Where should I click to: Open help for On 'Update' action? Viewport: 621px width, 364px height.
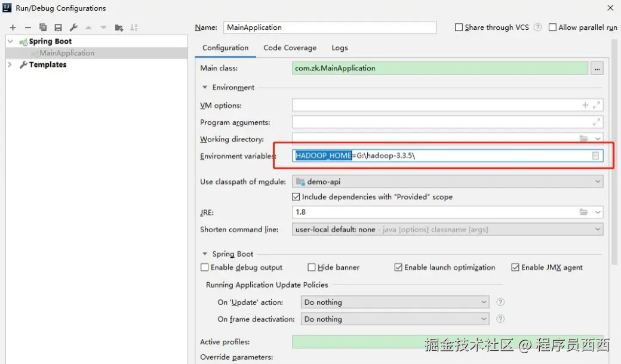pos(500,303)
